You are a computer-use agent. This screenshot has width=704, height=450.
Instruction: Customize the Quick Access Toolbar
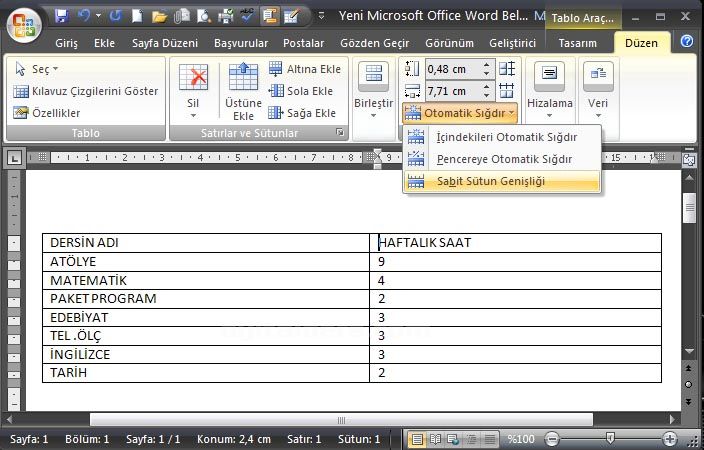point(321,16)
